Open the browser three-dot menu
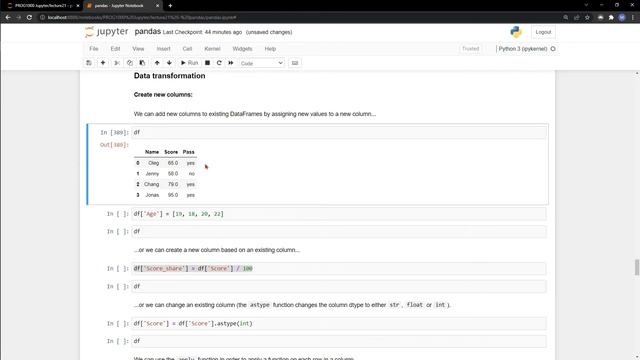The image size is (640, 360). (x=633, y=18)
